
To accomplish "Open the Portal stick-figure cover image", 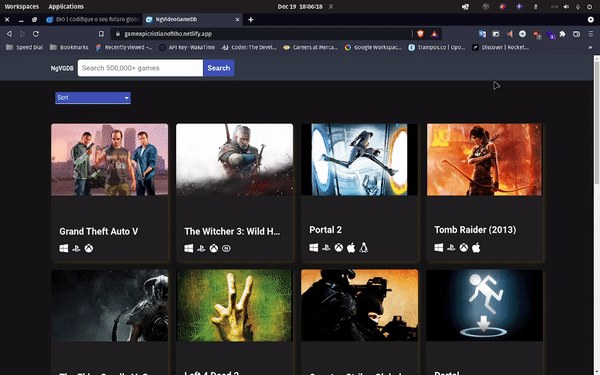I will coord(484,305).
